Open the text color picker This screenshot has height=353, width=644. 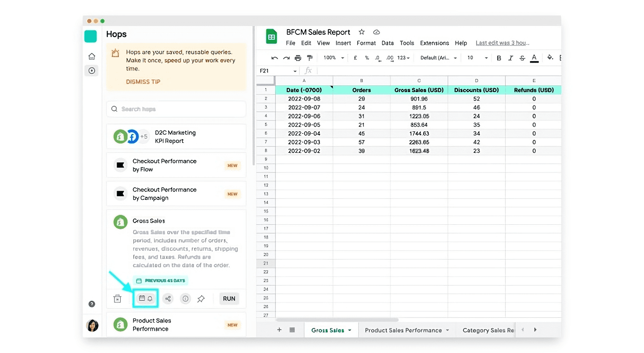click(534, 58)
